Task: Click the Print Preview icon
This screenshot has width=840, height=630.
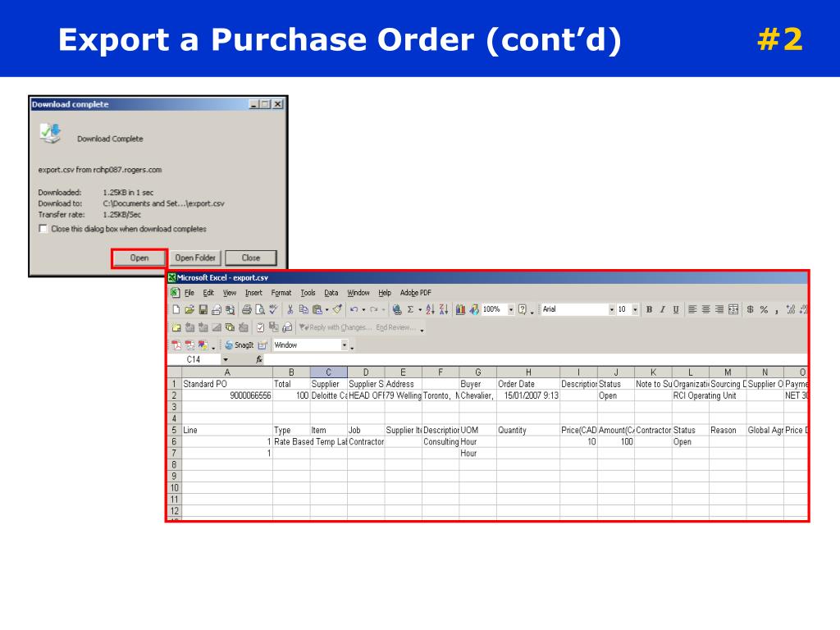Action: coord(260,309)
